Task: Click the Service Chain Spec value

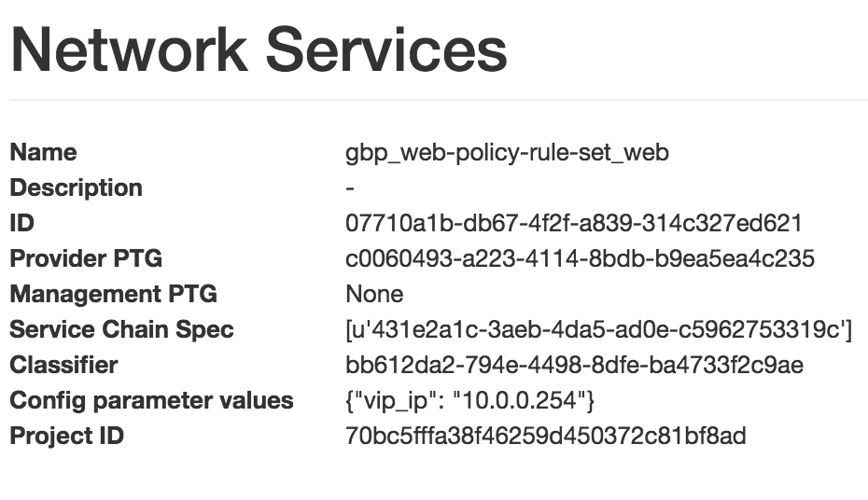Action: coord(599,329)
